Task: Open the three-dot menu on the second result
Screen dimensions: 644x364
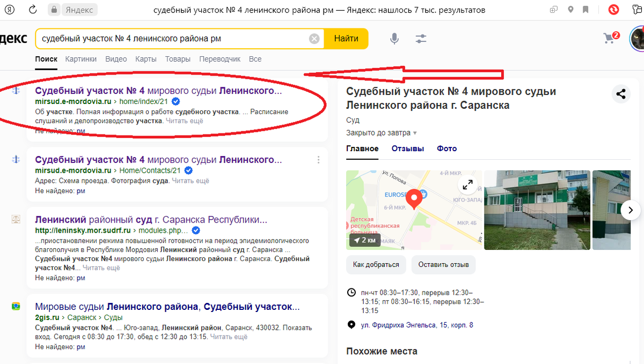Action: (x=318, y=159)
